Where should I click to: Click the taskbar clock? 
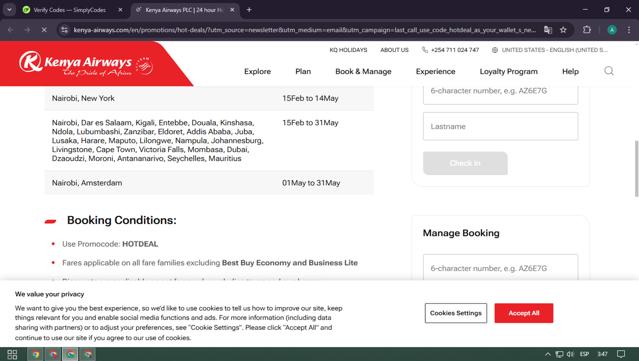[603, 354]
